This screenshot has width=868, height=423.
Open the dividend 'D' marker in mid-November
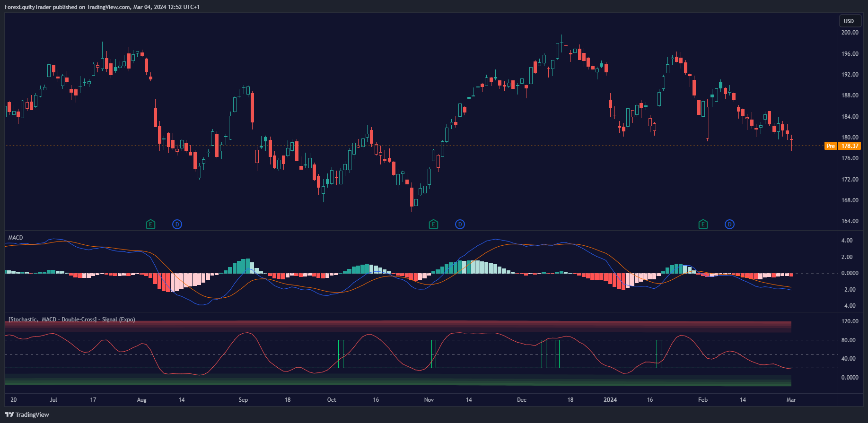(460, 224)
